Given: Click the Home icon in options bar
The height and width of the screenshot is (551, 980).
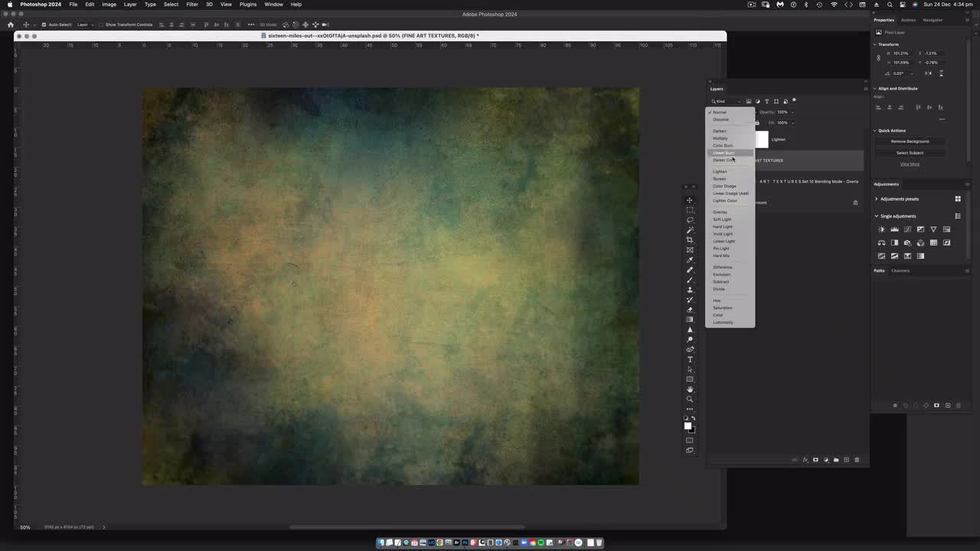Looking at the screenshot, I should [x=11, y=24].
